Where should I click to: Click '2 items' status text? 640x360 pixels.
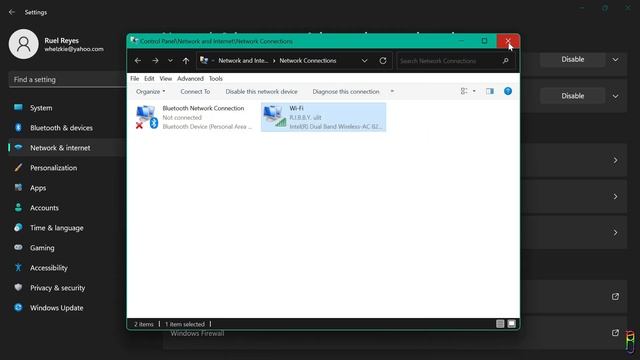[144, 324]
